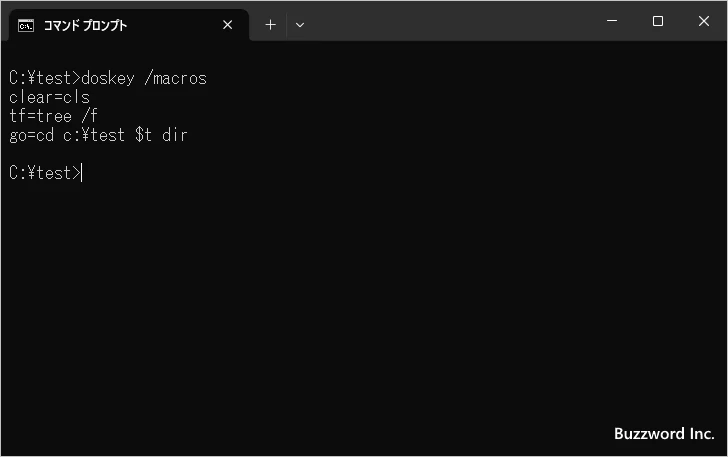Click the clear=cls macro output line
The height and width of the screenshot is (457, 728).
[x=49, y=97]
